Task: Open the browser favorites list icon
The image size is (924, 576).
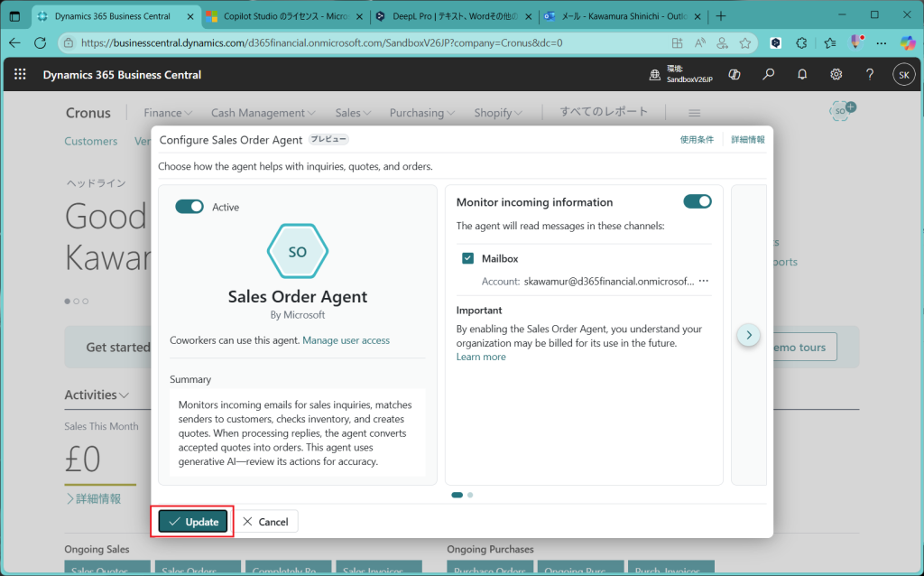Action: (x=830, y=43)
